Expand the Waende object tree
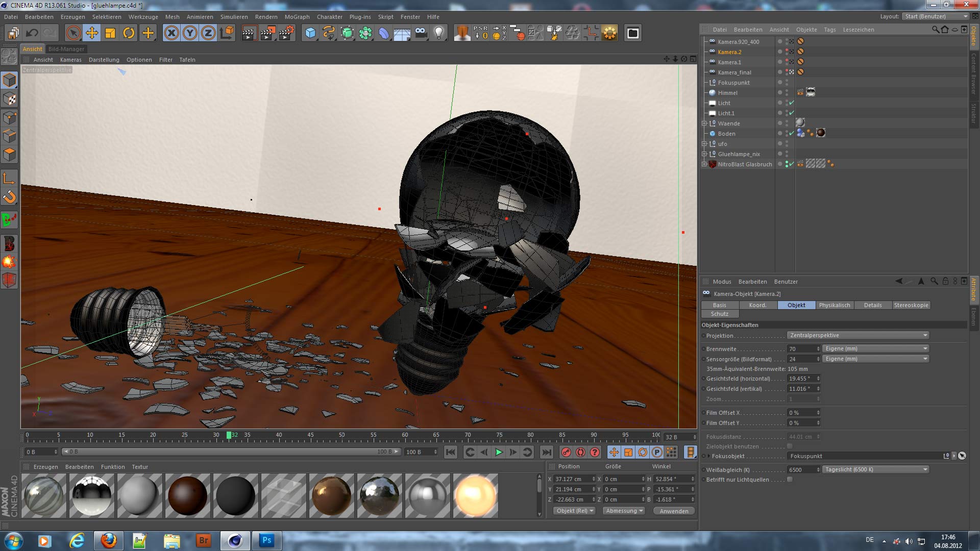This screenshot has height=551, width=980. click(x=704, y=123)
